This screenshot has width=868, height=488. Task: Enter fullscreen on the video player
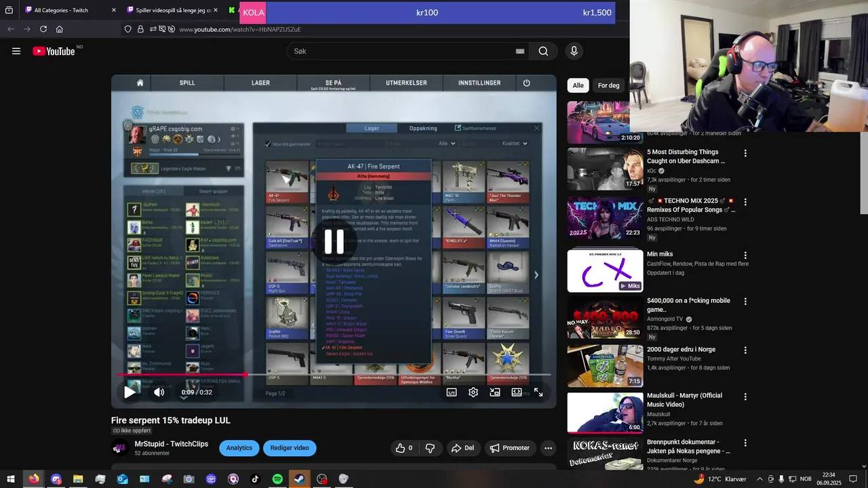coord(538,392)
